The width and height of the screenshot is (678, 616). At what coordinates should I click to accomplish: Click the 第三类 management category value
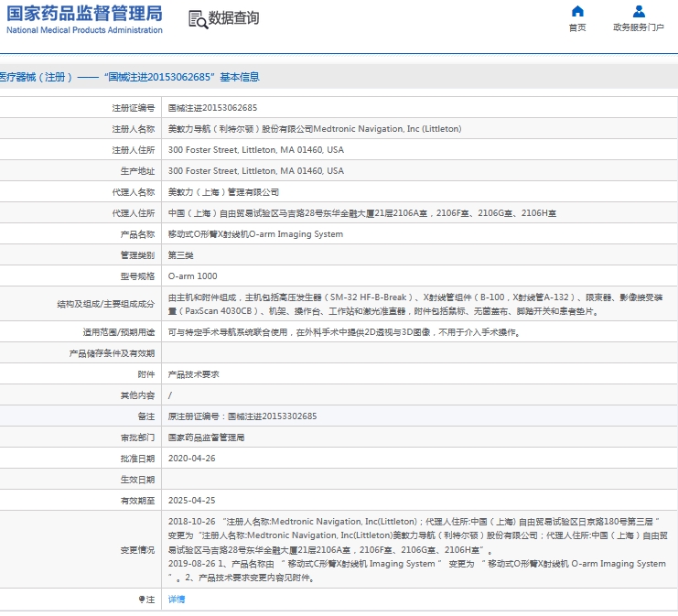181,255
